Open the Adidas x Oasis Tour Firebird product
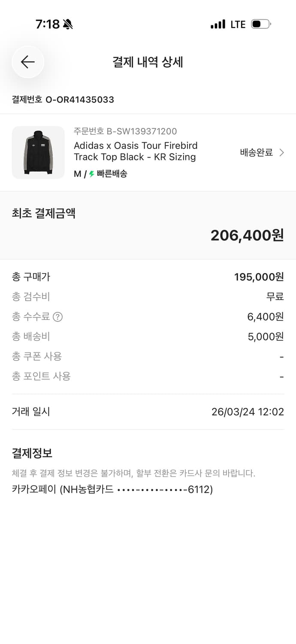The image size is (296, 644). [135, 151]
